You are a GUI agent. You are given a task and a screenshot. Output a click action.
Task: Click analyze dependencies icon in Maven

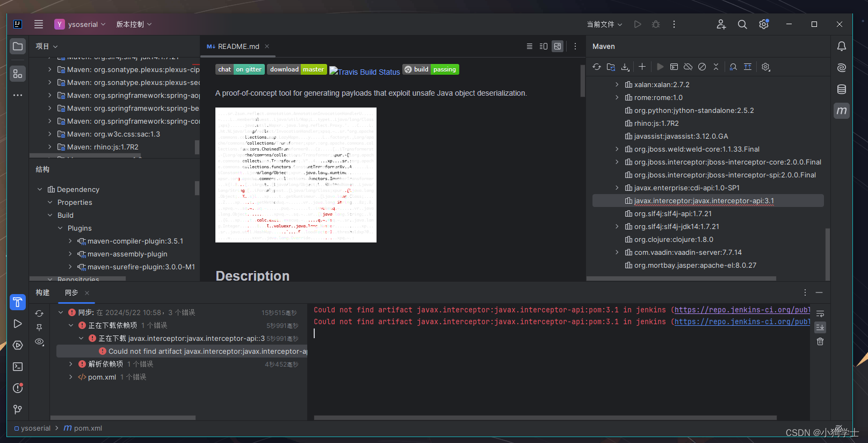[733, 67]
